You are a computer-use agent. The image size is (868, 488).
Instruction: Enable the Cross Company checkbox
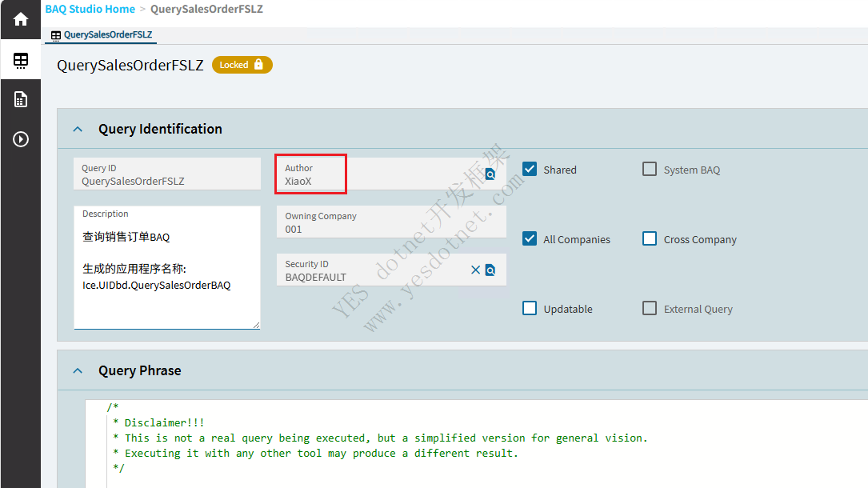650,238
